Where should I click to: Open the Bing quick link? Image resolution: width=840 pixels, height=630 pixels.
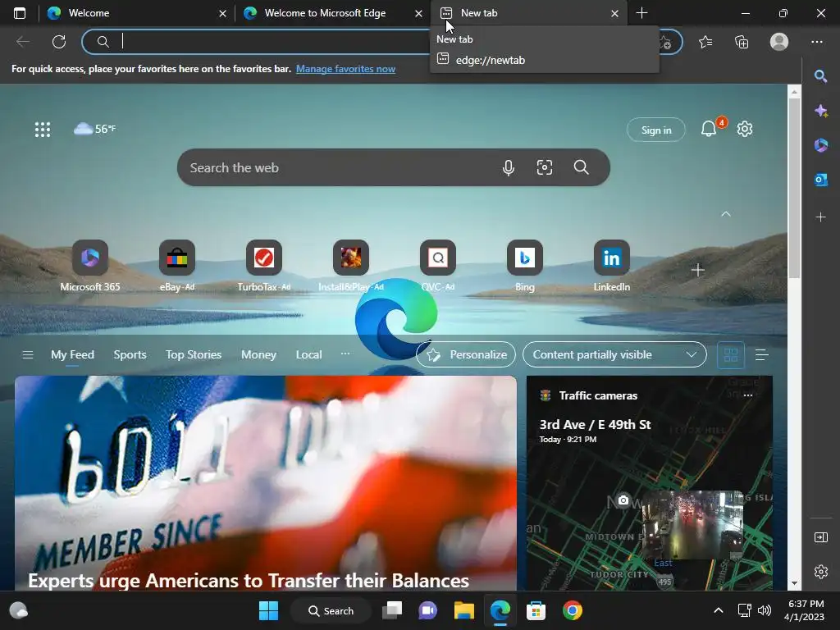coord(524,267)
